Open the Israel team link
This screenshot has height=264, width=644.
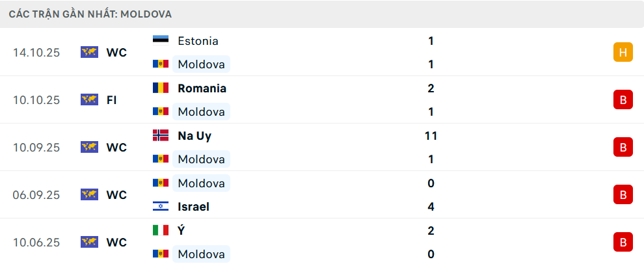[193, 207]
